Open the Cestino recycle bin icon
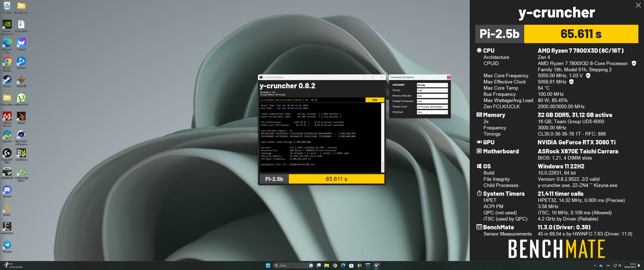 click(x=7, y=7)
